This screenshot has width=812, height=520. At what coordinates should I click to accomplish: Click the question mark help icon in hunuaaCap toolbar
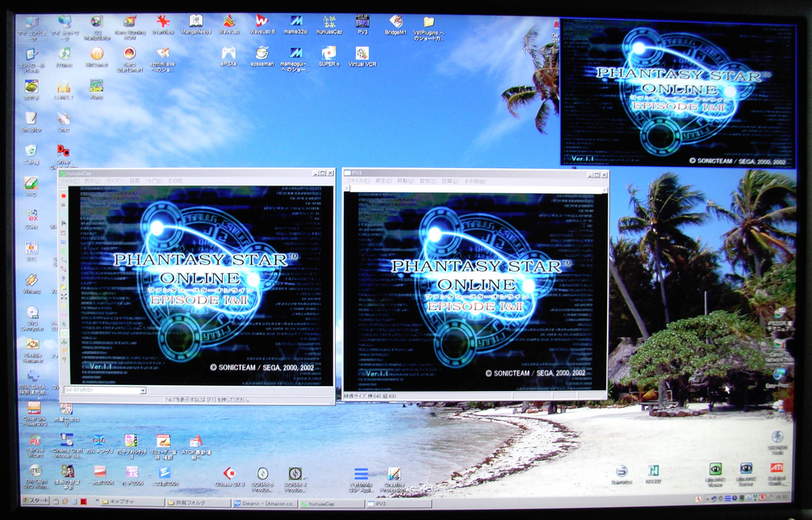tap(64, 360)
